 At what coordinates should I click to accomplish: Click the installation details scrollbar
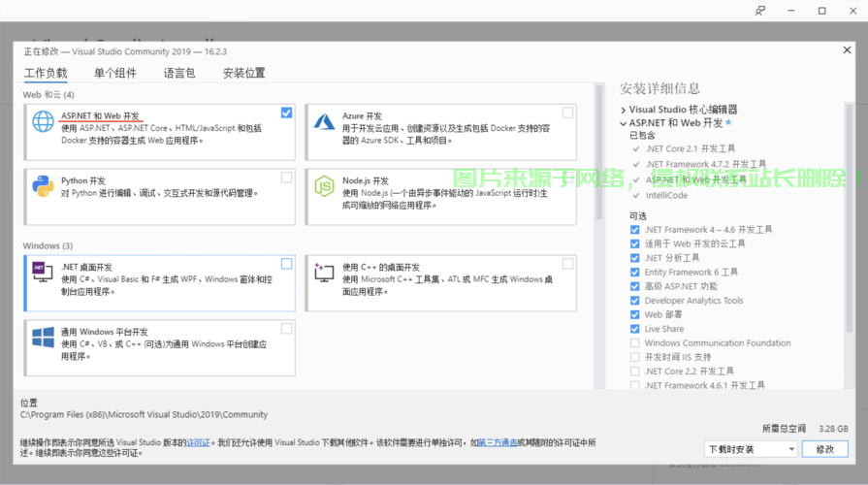click(x=850, y=218)
